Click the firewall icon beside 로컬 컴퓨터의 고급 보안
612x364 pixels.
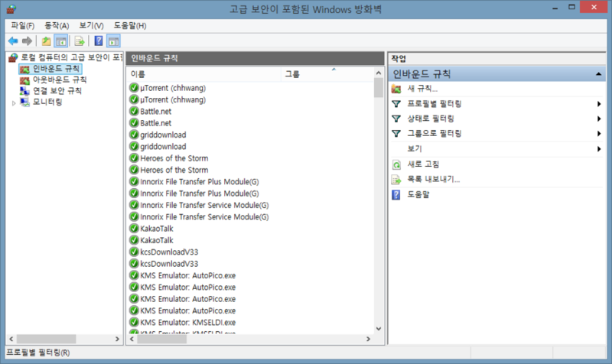click(x=13, y=58)
